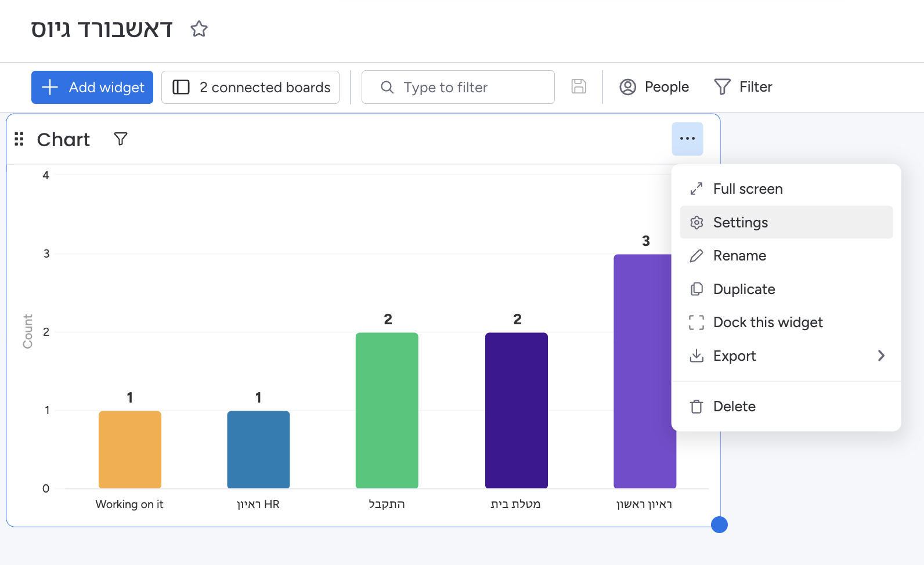Screen dimensions: 924x565
Task: Select Duplicate in the widget menu
Action: coord(743,289)
